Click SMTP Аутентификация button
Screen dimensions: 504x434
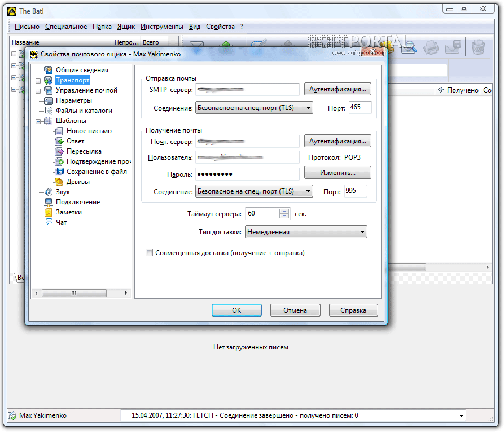(338, 89)
